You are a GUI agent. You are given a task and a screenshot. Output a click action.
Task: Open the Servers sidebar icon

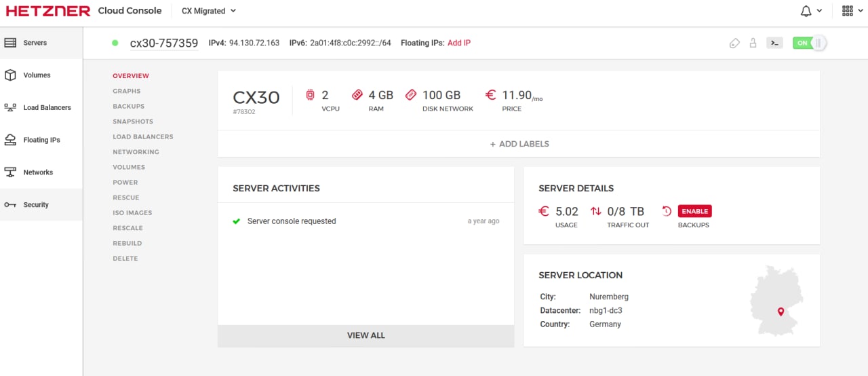[x=10, y=43]
